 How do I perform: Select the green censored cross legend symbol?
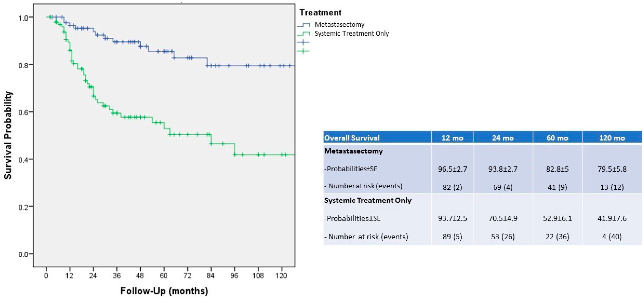pos(303,51)
